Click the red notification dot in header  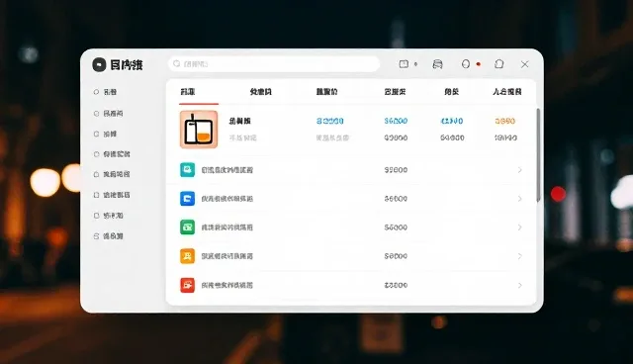tap(479, 63)
